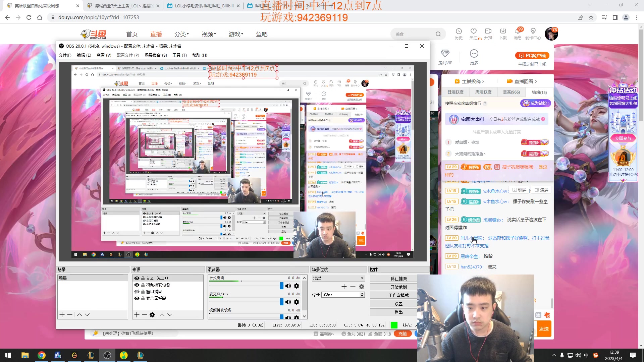Click the Douyu 历史 history icon

tap(459, 34)
